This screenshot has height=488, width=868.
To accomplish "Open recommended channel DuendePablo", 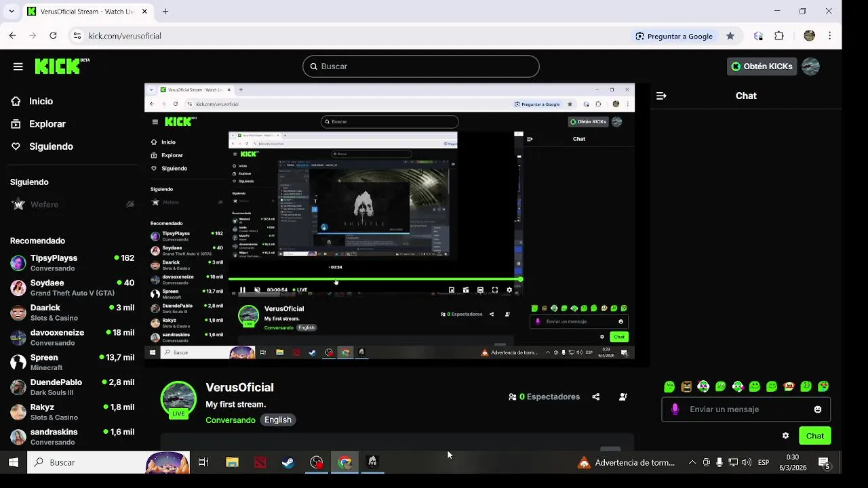I will (72, 387).
